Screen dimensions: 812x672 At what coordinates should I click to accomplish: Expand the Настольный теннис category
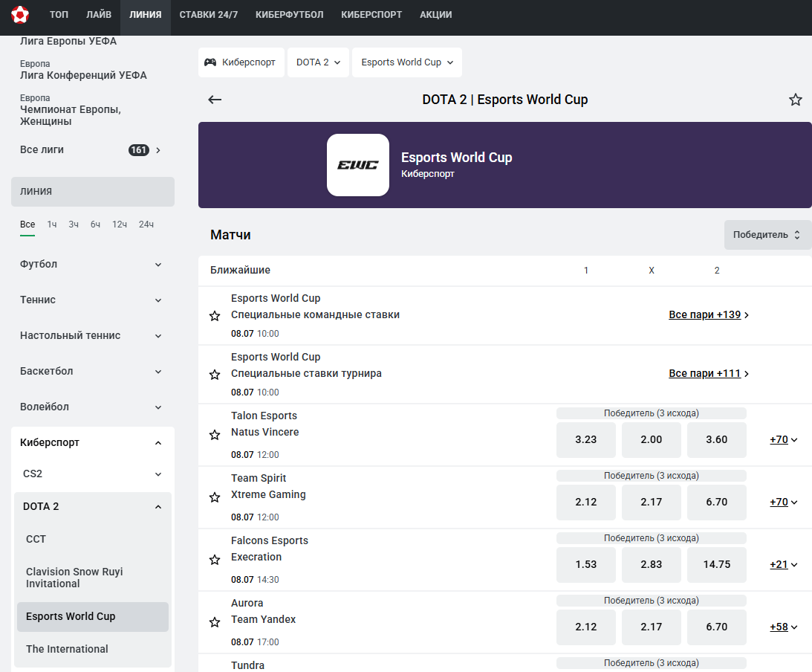(x=92, y=336)
